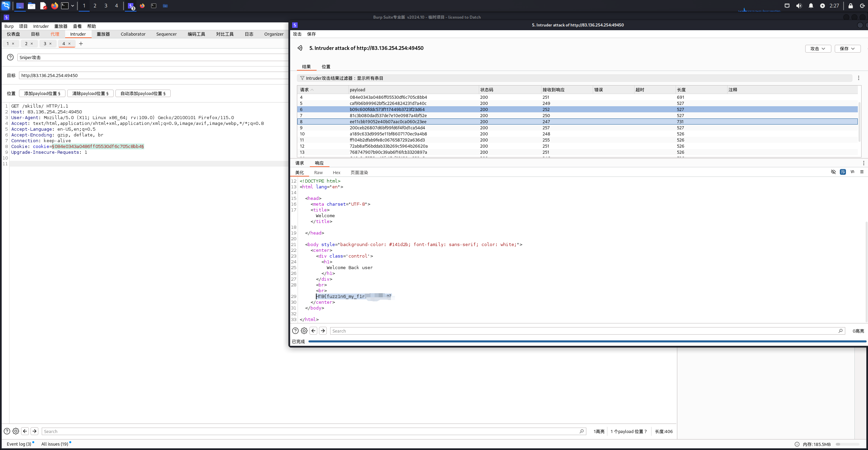The height and width of the screenshot is (450, 868).
Task: Click 自动添加payload位置 § button
Action: coord(143,93)
